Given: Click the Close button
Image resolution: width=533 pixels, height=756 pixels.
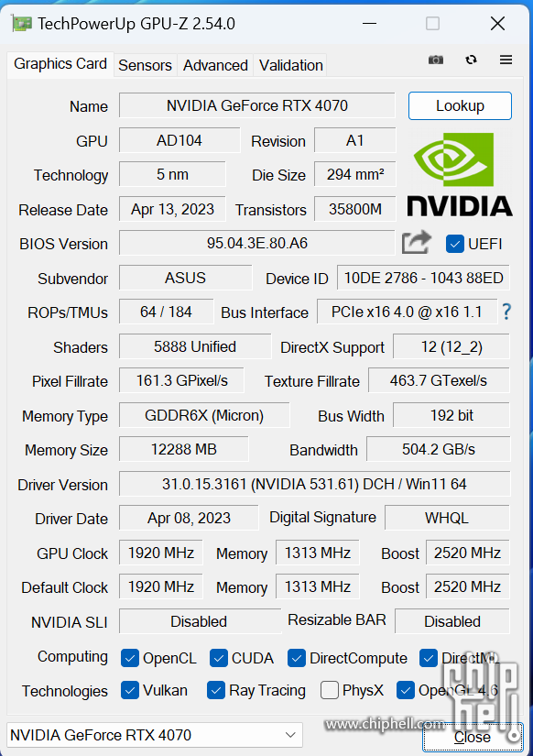Looking at the screenshot, I should [x=473, y=737].
